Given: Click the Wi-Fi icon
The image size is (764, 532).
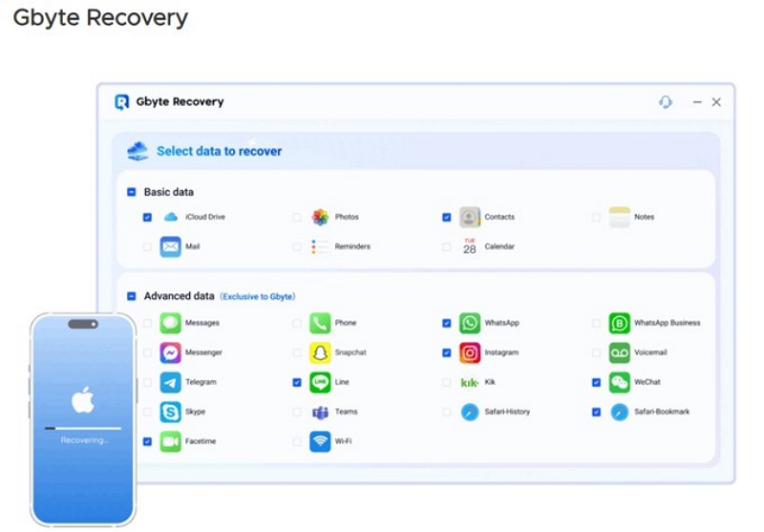Looking at the screenshot, I should 320,441.
